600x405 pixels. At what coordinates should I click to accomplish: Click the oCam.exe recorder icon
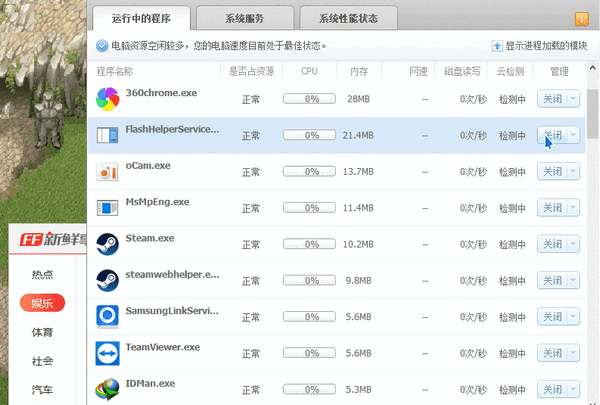(107, 171)
